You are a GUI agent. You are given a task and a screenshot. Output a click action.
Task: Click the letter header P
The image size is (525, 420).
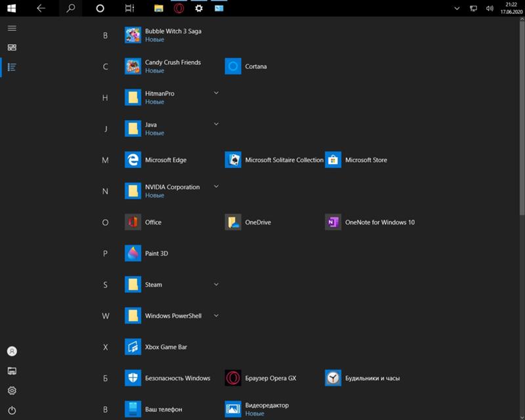coord(105,253)
